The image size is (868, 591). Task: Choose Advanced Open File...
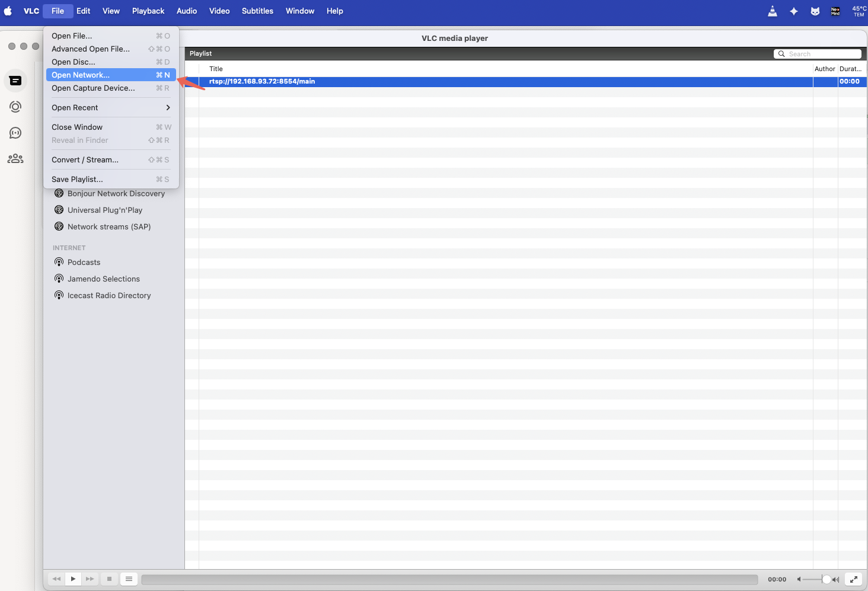(111, 49)
